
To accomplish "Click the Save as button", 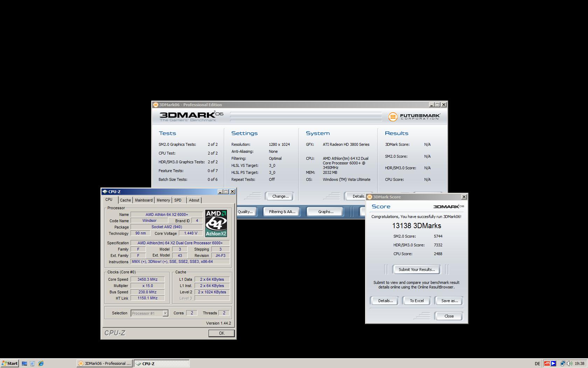I will click(449, 301).
